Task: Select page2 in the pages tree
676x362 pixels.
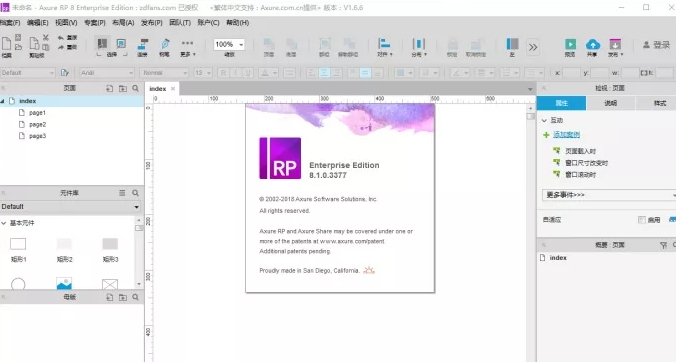Action: [38, 125]
